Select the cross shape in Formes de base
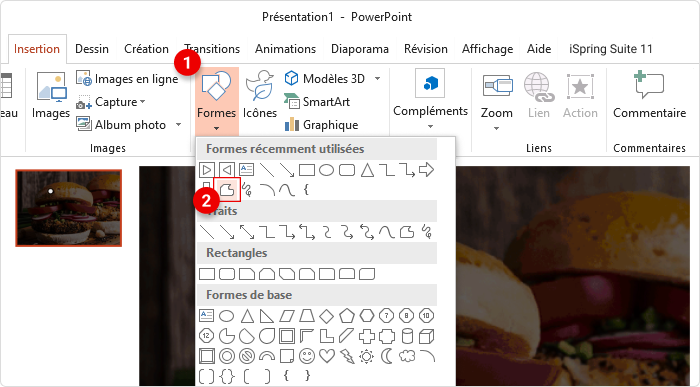The image size is (700, 387). [x=367, y=336]
